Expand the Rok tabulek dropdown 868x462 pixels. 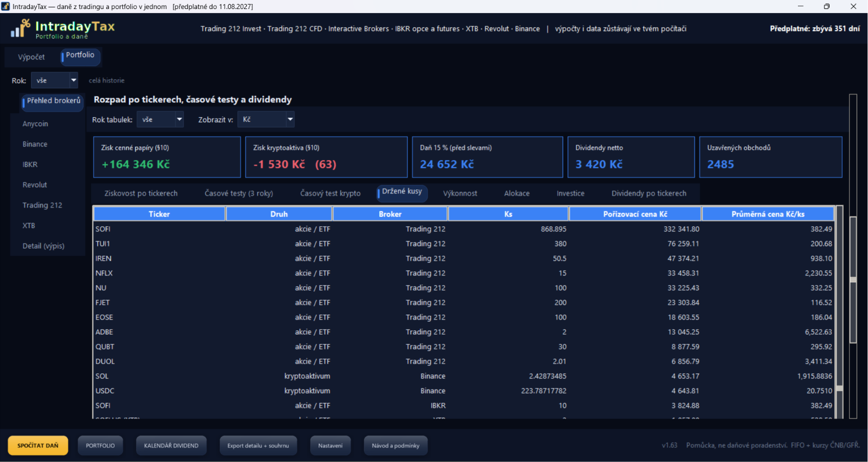(x=160, y=119)
